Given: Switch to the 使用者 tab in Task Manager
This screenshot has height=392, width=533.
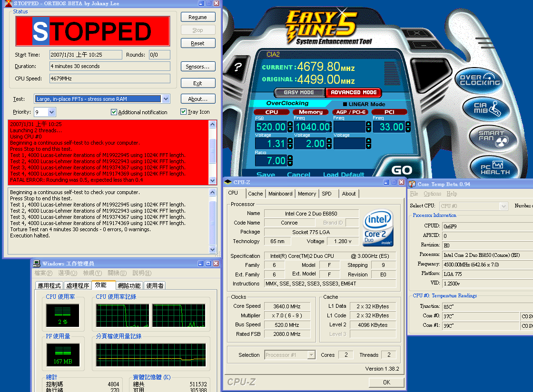Looking at the screenshot, I should point(155,286).
